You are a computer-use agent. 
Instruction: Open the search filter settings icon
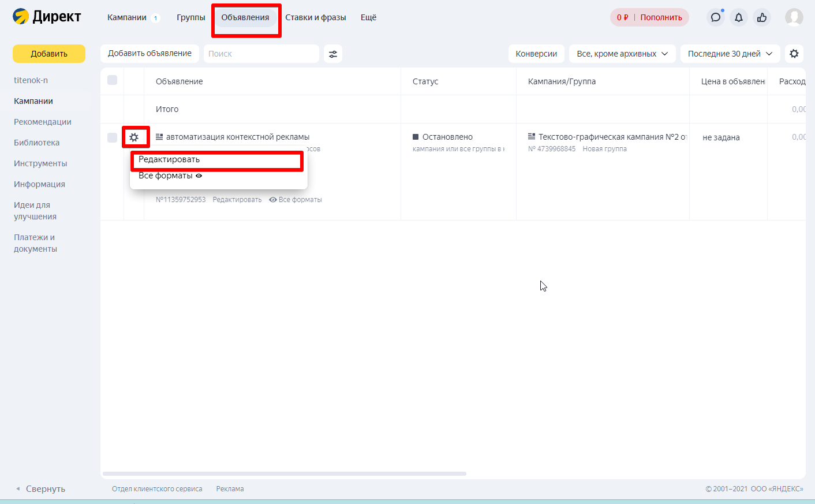pyautogui.click(x=333, y=54)
